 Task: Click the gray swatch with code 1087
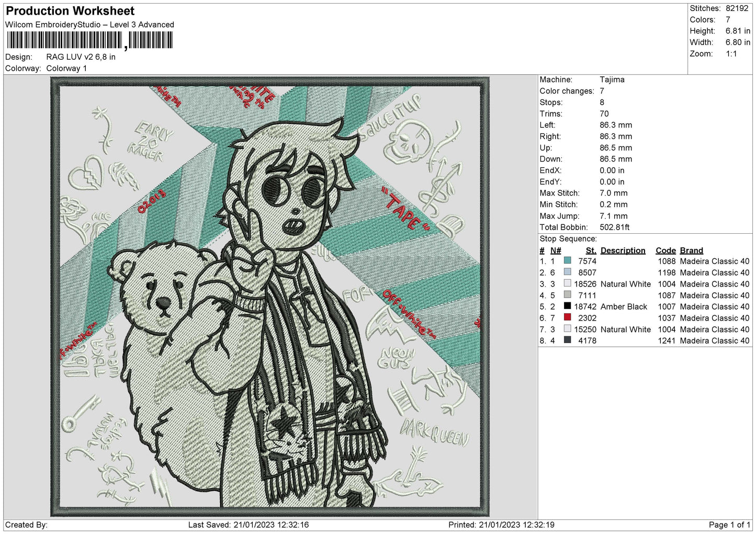[x=567, y=295]
